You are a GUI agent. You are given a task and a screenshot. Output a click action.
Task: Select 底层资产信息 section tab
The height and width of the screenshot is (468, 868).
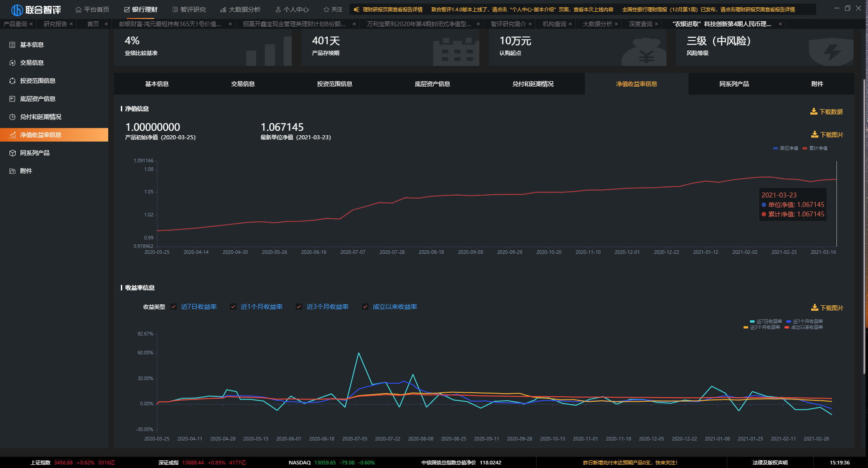point(432,84)
